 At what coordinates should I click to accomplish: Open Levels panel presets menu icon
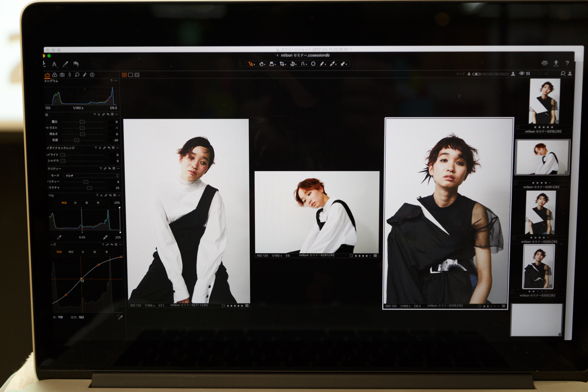coord(114,195)
